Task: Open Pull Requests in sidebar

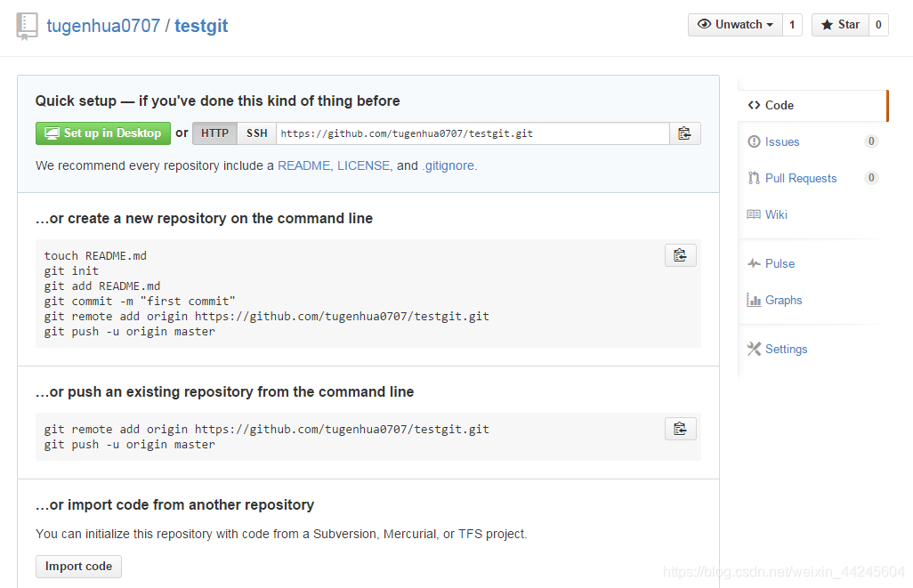Action: click(800, 178)
